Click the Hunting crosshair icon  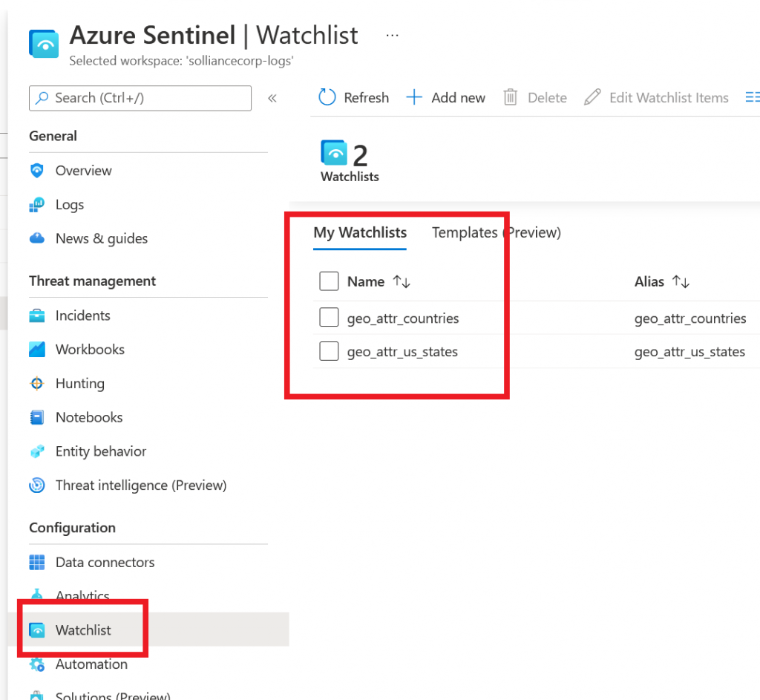tap(37, 384)
